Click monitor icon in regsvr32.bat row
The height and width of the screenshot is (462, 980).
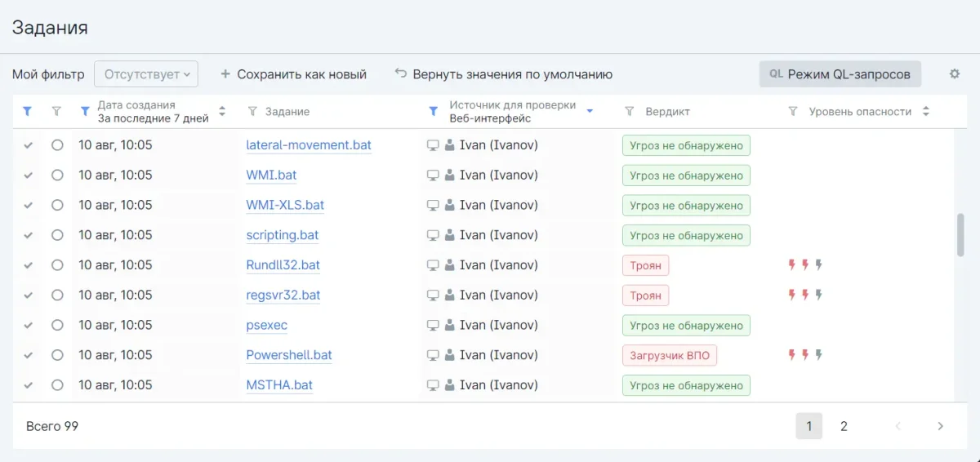click(433, 295)
